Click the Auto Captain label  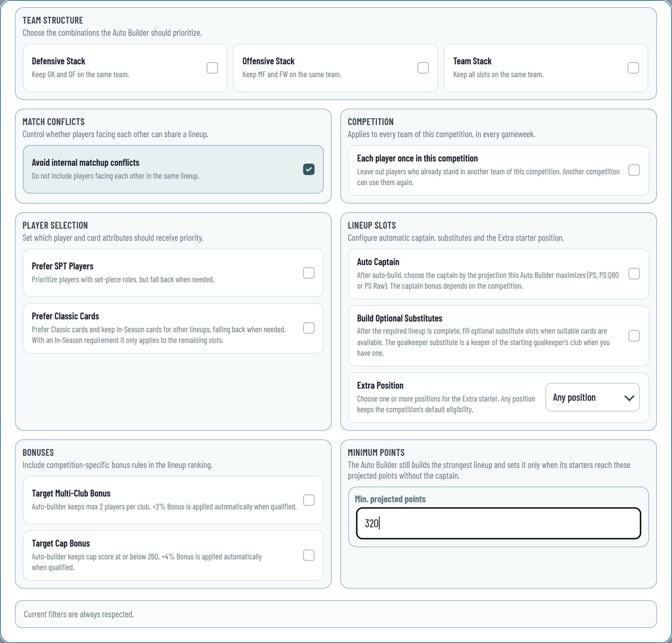click(x=378, y=262)
